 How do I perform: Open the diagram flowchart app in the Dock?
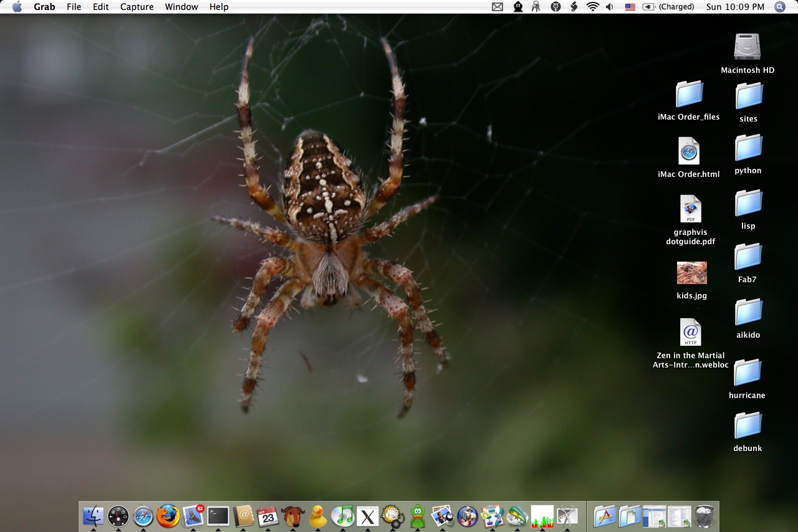point(493,516)
